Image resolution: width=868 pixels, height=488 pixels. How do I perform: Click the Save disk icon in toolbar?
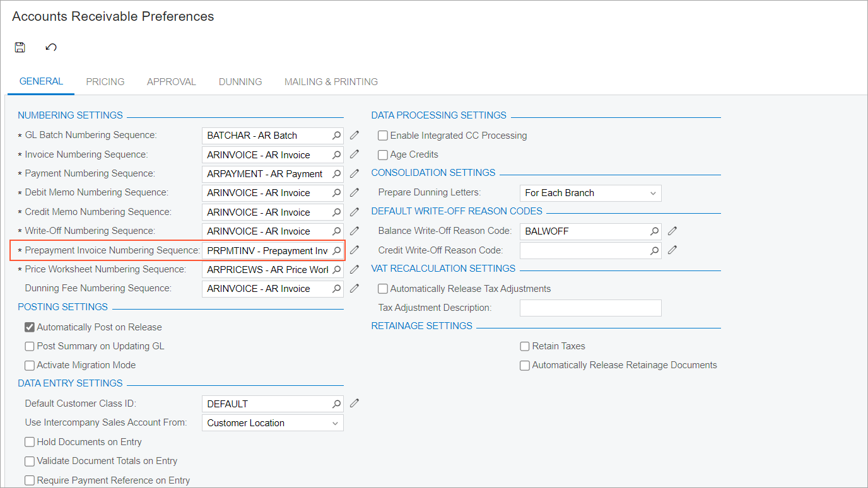20,47
